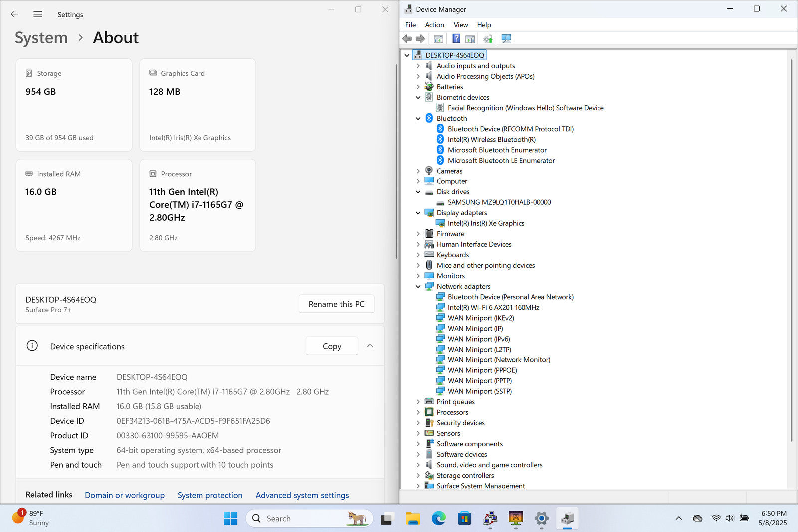Select Bluetooth Device (RFCOMM Protocol TDI)

[x=511, y=129]
